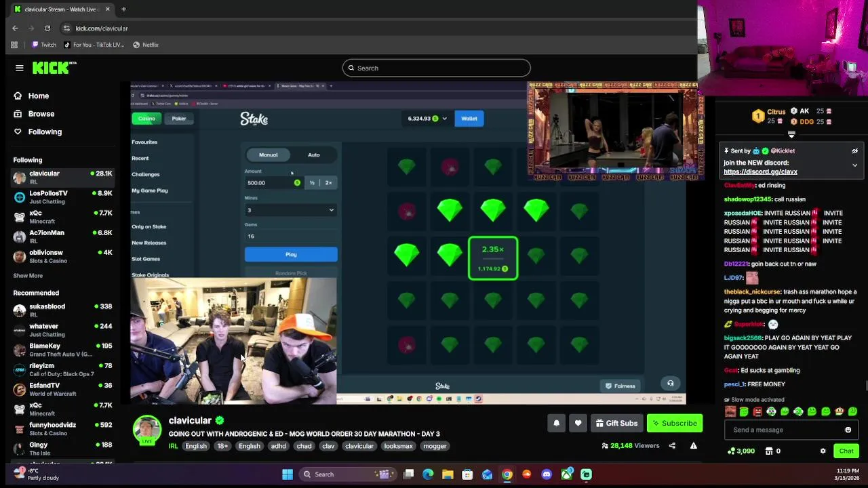Open funnyhoodvidz recommended channel

[62, 428]
